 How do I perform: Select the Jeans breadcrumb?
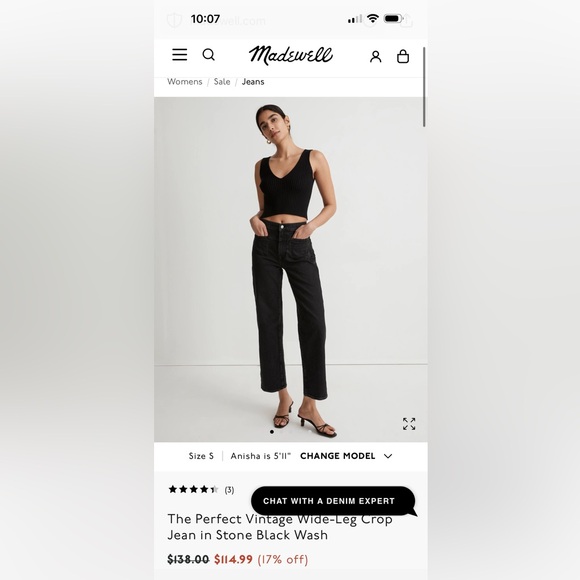[x=253, y=82]
